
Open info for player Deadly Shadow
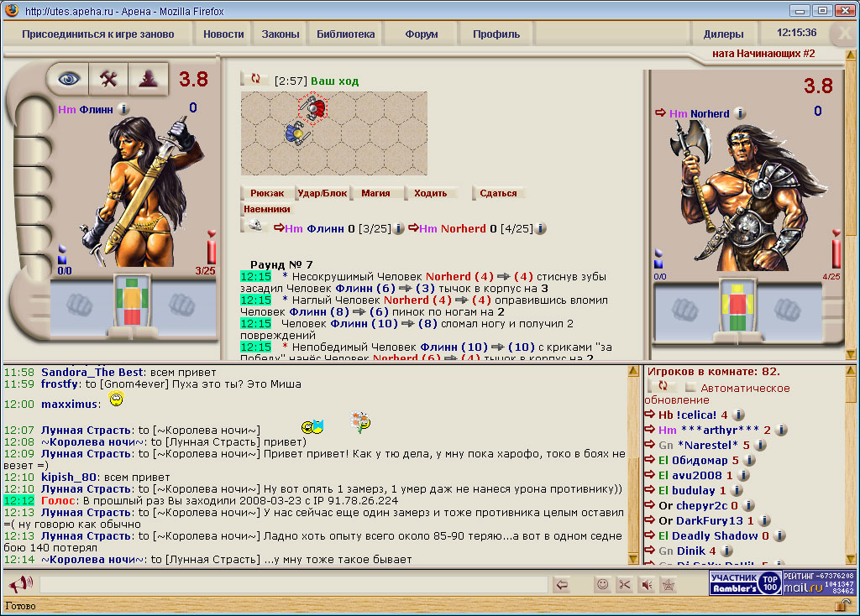tap(779, 535)
